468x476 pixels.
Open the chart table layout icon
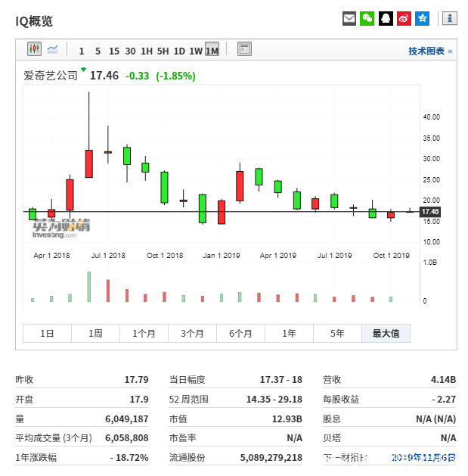click(x=244, y=49)
